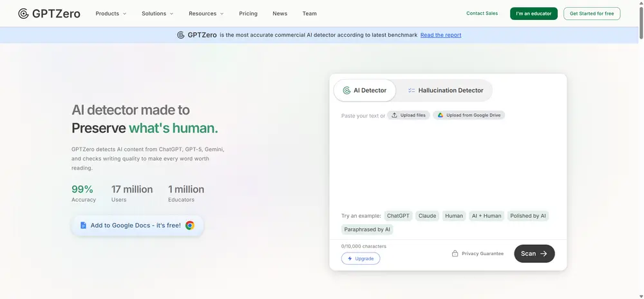
Task: Click the lightning bolt icon on Upgrade
Action: click(x=350, y=259)
